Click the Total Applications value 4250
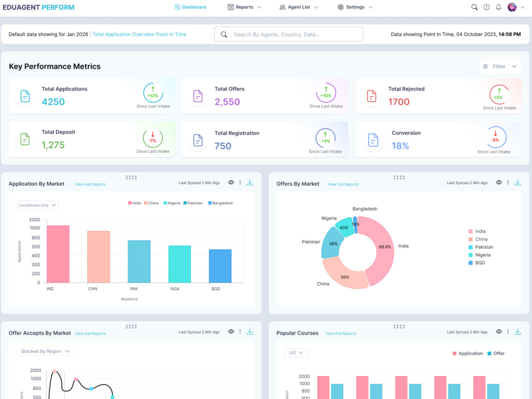Viewport: 532px width, 399px height. coord(53,102)
